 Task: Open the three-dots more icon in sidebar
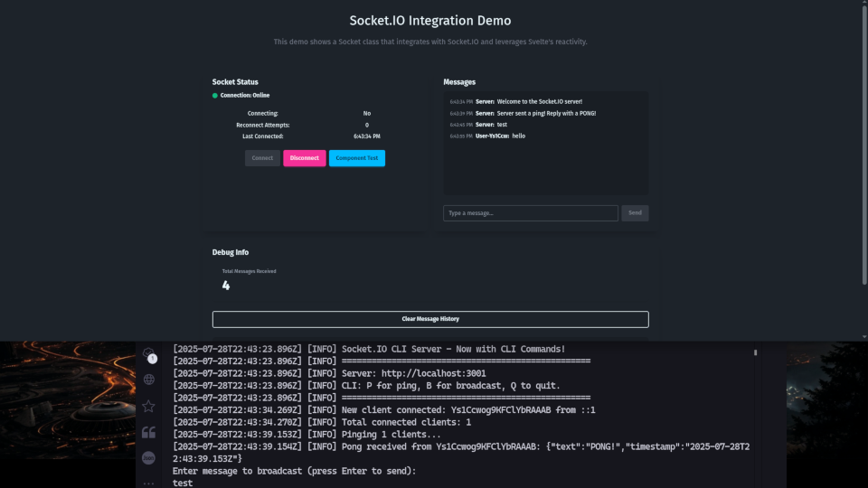pyautogui.click(x=148, y=483)
